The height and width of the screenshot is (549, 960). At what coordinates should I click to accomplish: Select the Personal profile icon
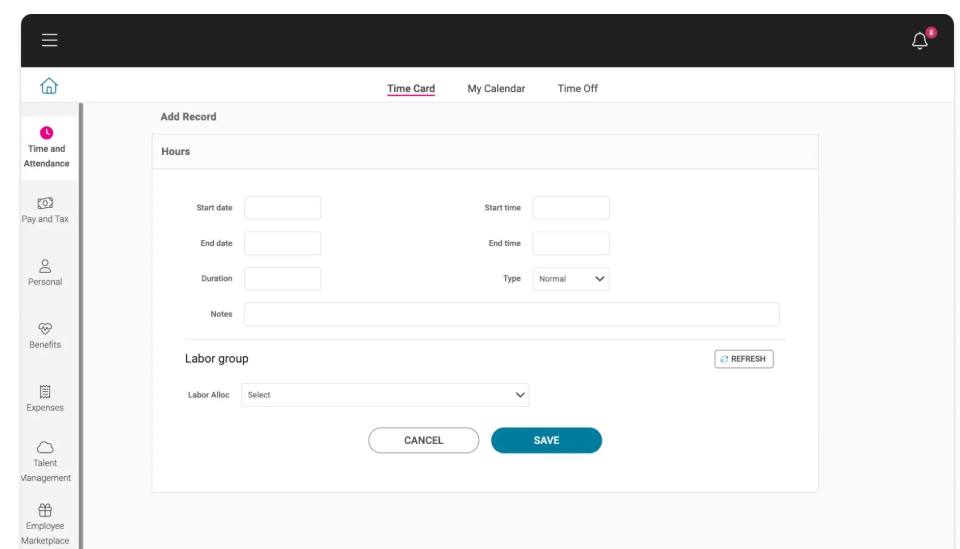[x=45, y=265]
